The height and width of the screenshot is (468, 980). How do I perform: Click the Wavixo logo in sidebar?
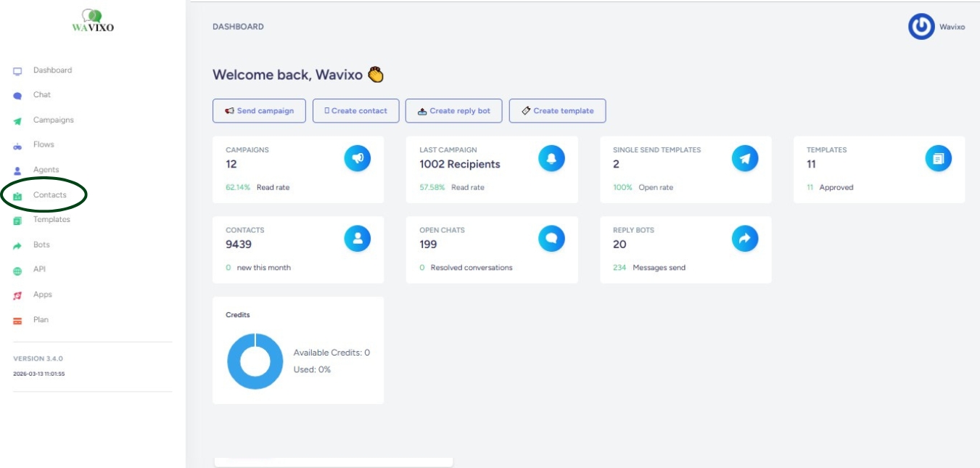point(92,21)
